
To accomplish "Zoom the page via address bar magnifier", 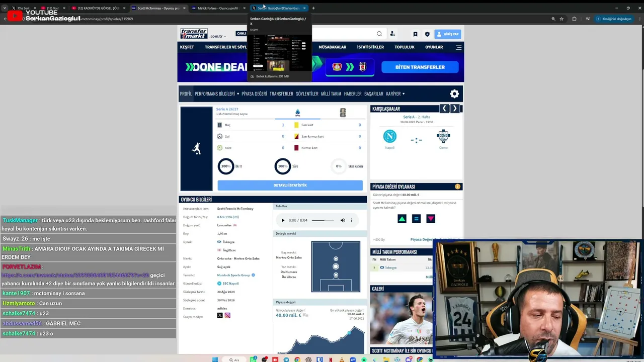I will [x=553, y=19].
